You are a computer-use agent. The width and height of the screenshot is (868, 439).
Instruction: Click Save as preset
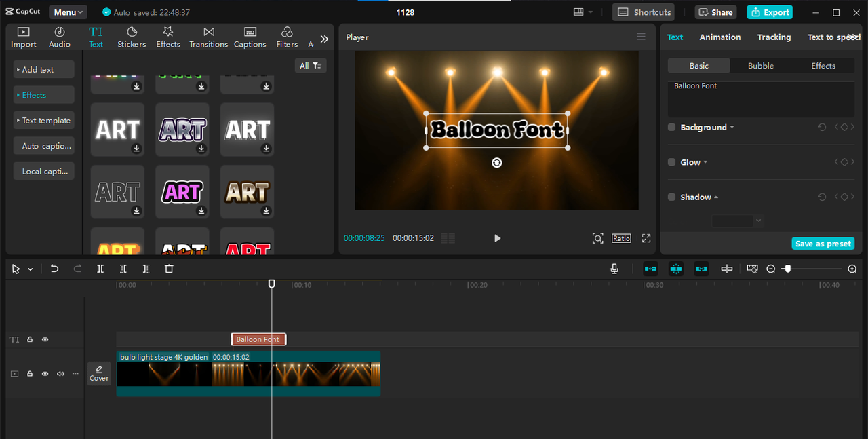click(x=823, y=244)
